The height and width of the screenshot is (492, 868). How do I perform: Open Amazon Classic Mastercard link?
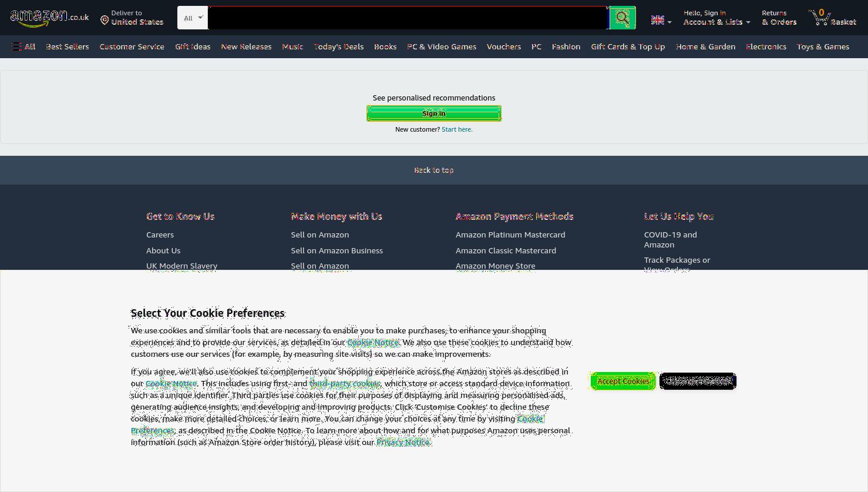click(x=506, y=250)
